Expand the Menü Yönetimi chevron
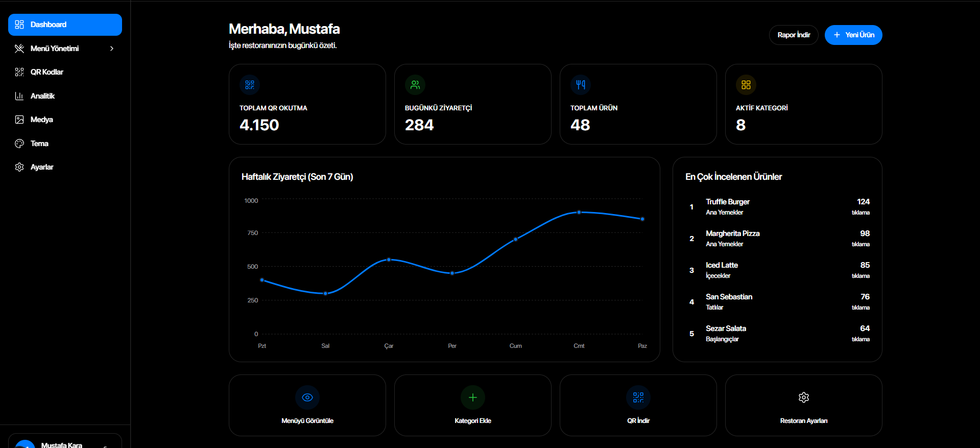This screenshot has width=980, height=448. [x=112, y=49]
